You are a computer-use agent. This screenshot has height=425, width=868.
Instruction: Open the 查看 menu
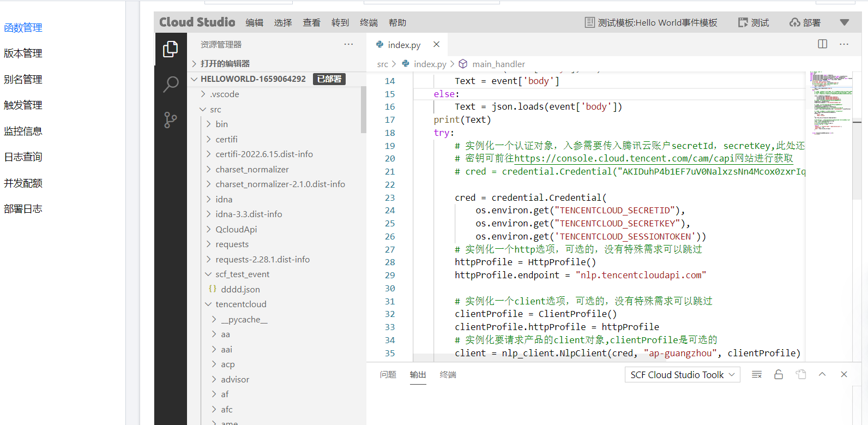click(x=312, y=22)
